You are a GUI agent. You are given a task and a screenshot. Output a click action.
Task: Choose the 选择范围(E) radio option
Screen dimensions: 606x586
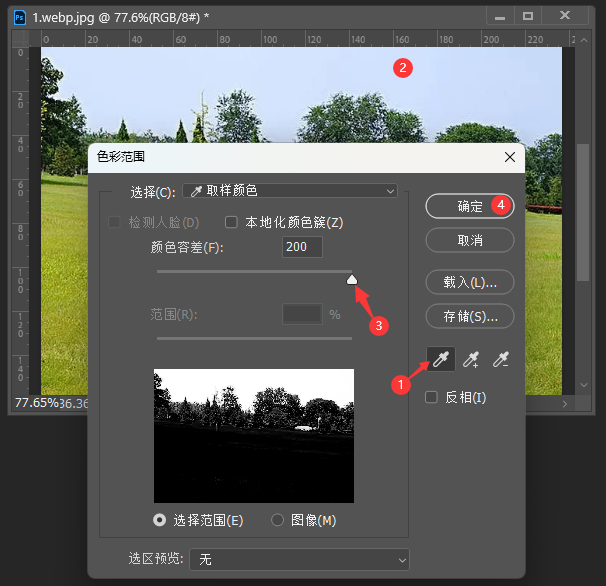[159, 520]
